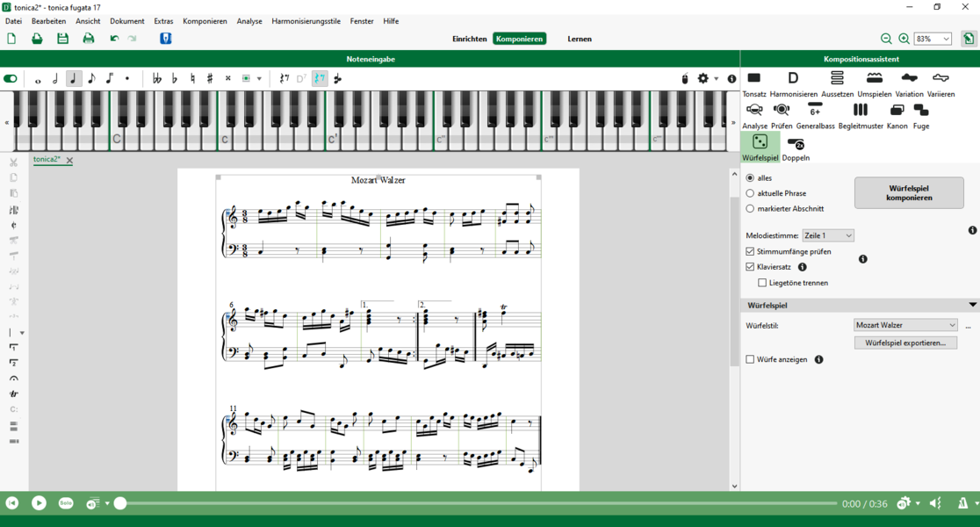The width and height of the screenshot is (980, 527).
Task: Click the Doppeln tool icon
Action: [x=796, y=144]
